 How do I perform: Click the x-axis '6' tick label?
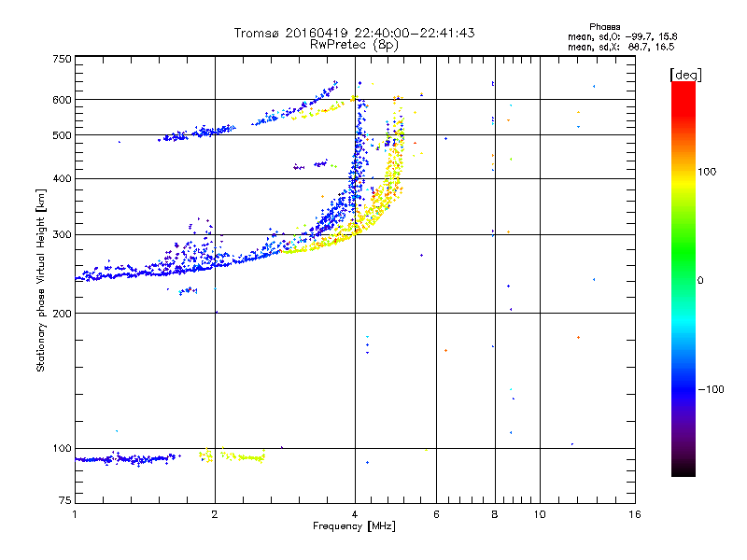coord(436,514)
